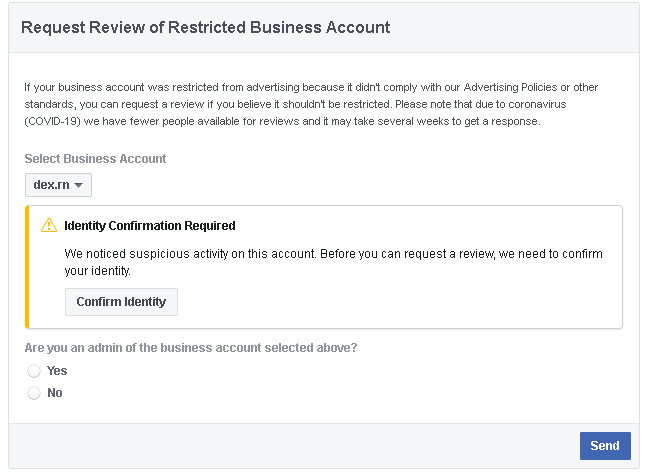Click the admin question label text
The width and height of the screenshot is (651, 476).
(x=191, y=348)
